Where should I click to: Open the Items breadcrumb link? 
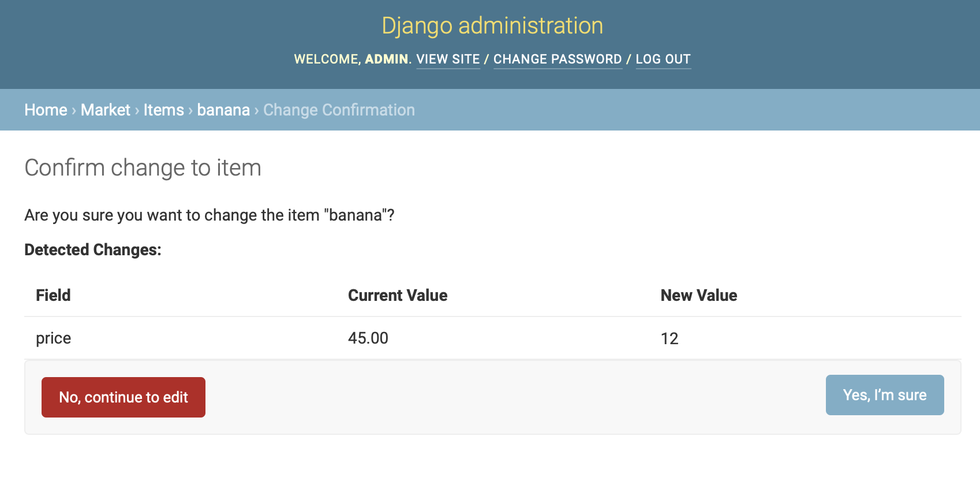(163, 110)
